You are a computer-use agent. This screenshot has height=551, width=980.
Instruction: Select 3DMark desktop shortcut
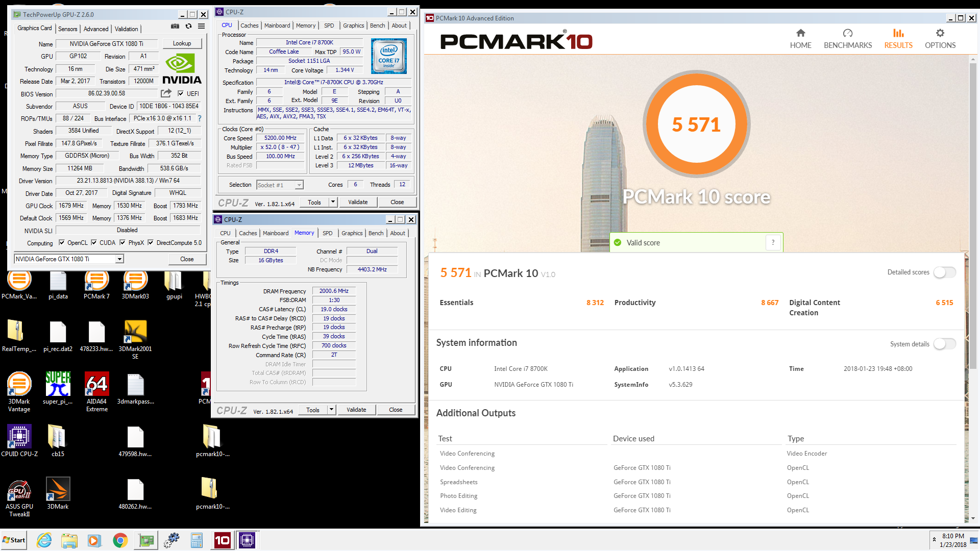point(58,493)
